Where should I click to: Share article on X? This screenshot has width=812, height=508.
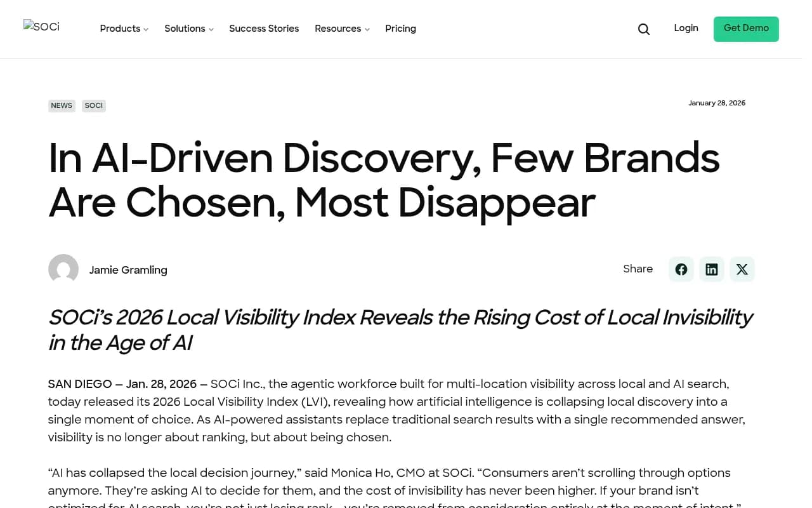[x=742, y=269]
